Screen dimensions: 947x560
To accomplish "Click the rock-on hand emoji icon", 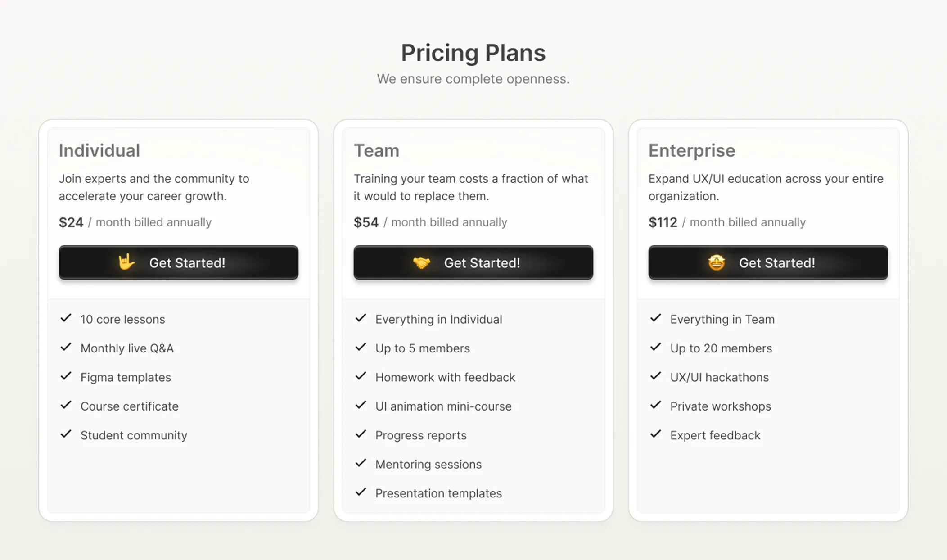I will [x=126, y=262].
